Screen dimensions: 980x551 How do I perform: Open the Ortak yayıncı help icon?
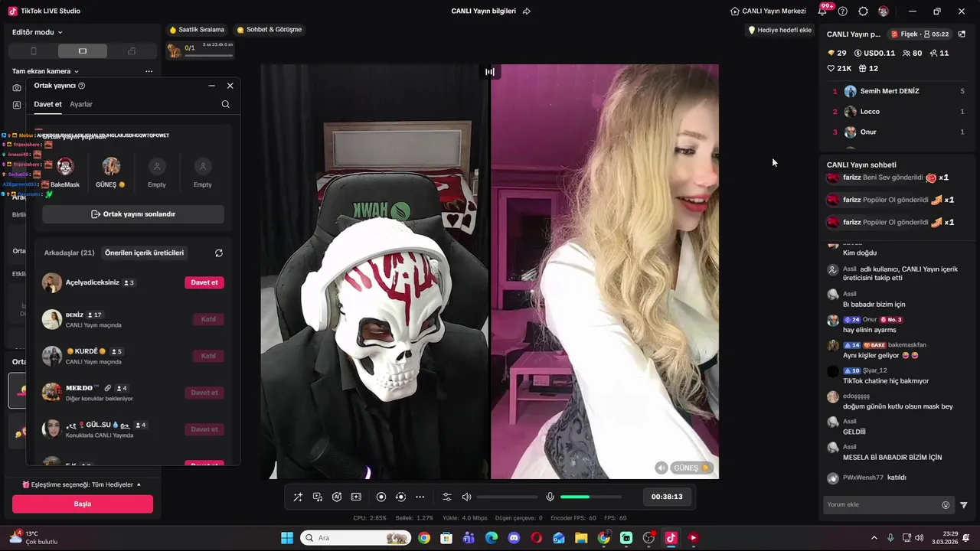[x=82, y=86]
